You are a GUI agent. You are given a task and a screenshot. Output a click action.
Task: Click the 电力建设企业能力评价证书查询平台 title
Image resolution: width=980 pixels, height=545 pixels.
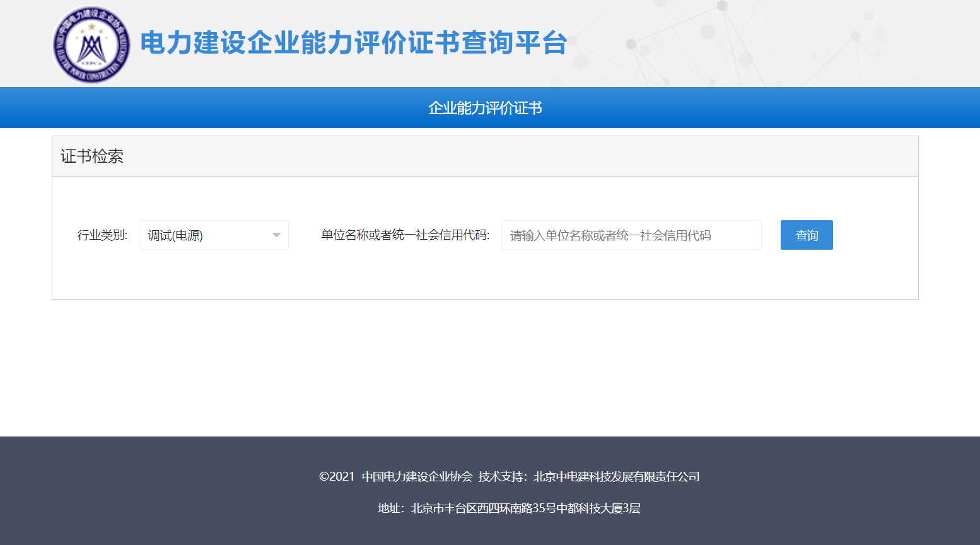tap(353, 43)
